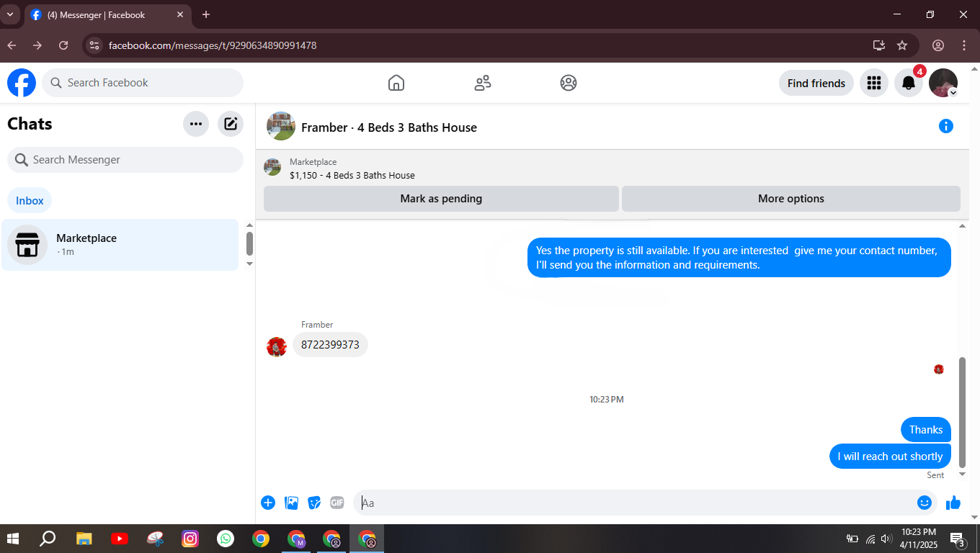
Task: Open the taskbar clock and date
Action: point(919,539)
